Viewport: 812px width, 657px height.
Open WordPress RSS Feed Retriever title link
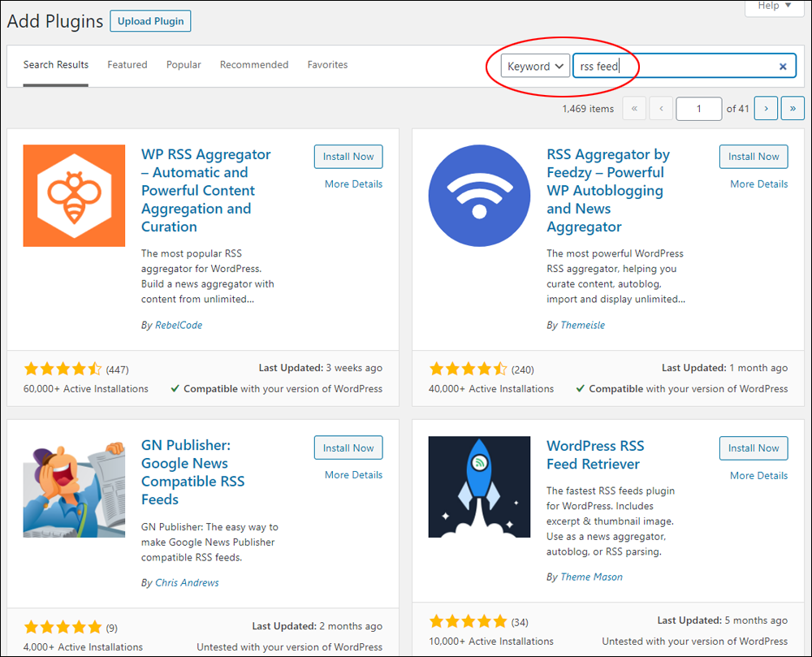[595, 455]
